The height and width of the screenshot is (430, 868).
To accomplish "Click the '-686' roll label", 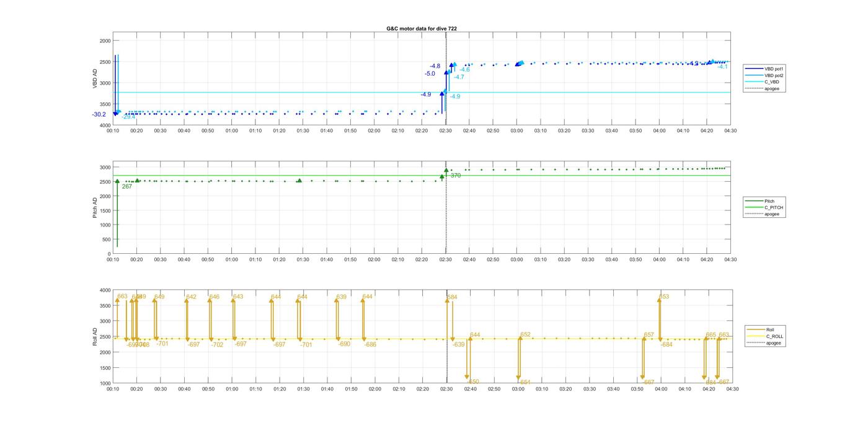I will 370,344.
